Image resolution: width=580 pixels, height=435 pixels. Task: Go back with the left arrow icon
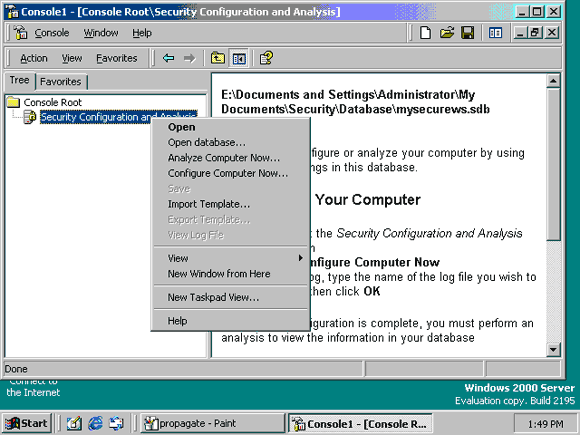pos(168,58)
